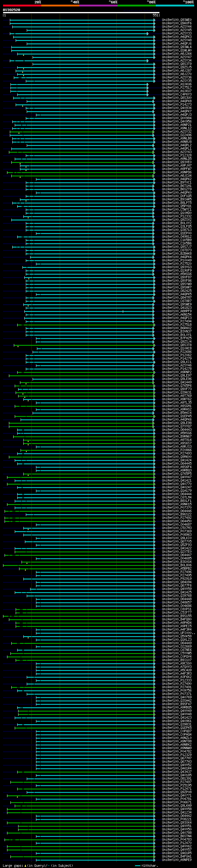Click the alignment bar for UniRef100_Q8S3U0
Screen dimensions: 197x868
click(84, 98)
